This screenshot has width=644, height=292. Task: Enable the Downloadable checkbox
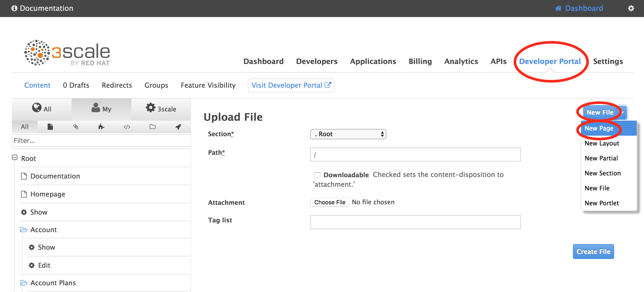(x=317, y=175)
